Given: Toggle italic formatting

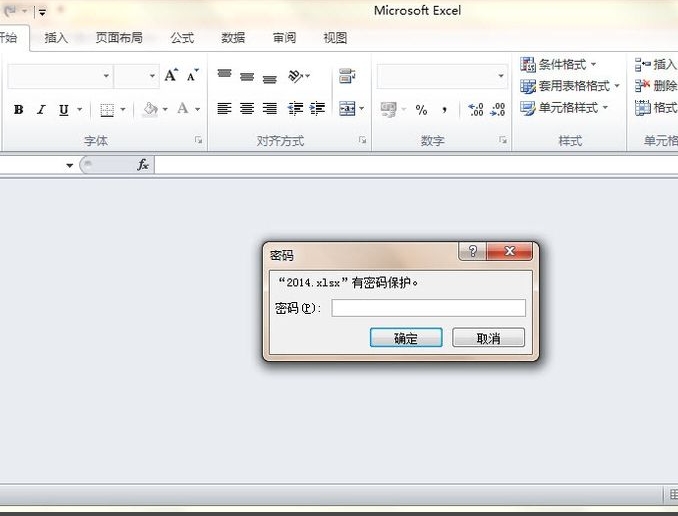Looking at the screenshot, I should point(42,110).
